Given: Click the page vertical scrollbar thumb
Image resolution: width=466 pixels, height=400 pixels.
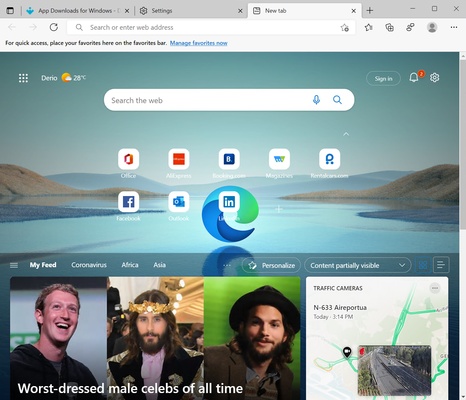Looking at the screenshot, I should click(x=463, y=144).
